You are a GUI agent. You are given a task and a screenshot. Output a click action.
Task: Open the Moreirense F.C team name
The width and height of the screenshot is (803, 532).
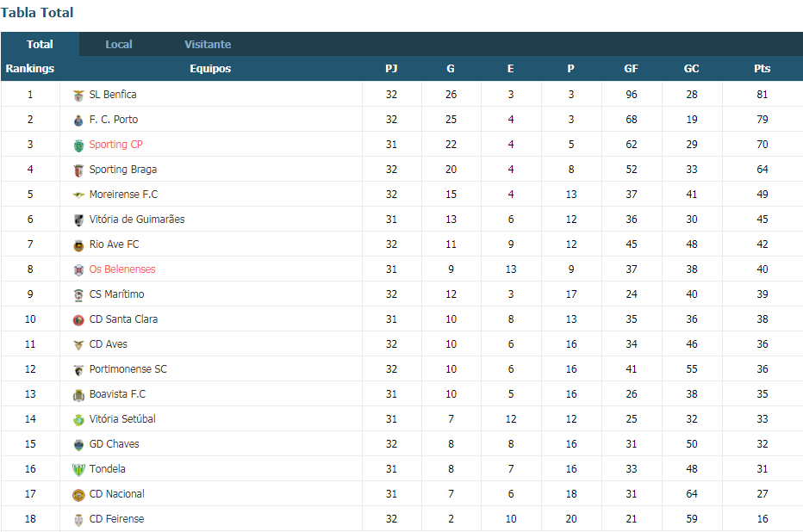tap(123, 195)
